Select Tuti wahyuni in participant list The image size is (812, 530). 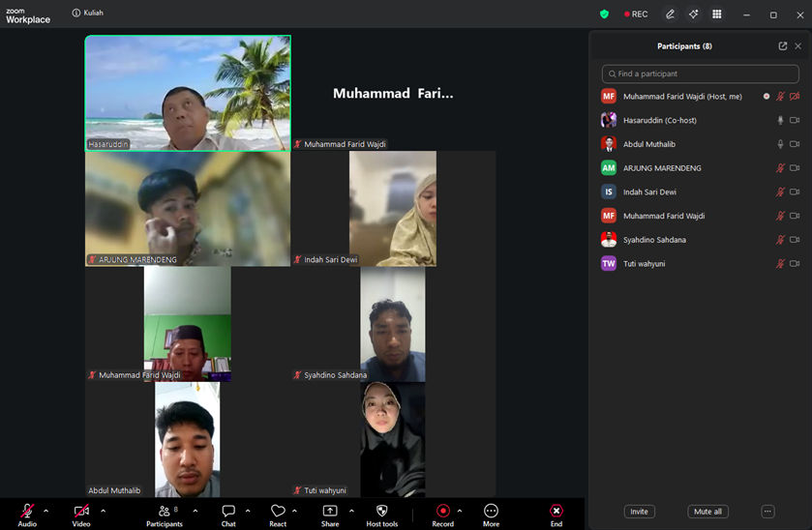(700, 263)
